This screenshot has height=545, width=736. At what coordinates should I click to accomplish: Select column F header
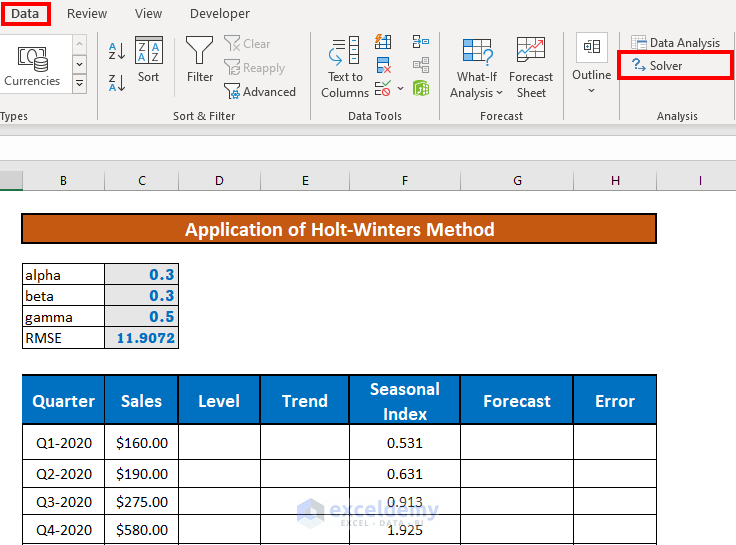coord(405,181)
